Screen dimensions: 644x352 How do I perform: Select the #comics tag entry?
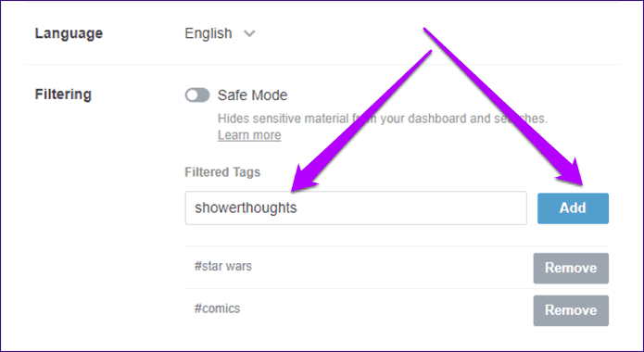coord(217,308)
